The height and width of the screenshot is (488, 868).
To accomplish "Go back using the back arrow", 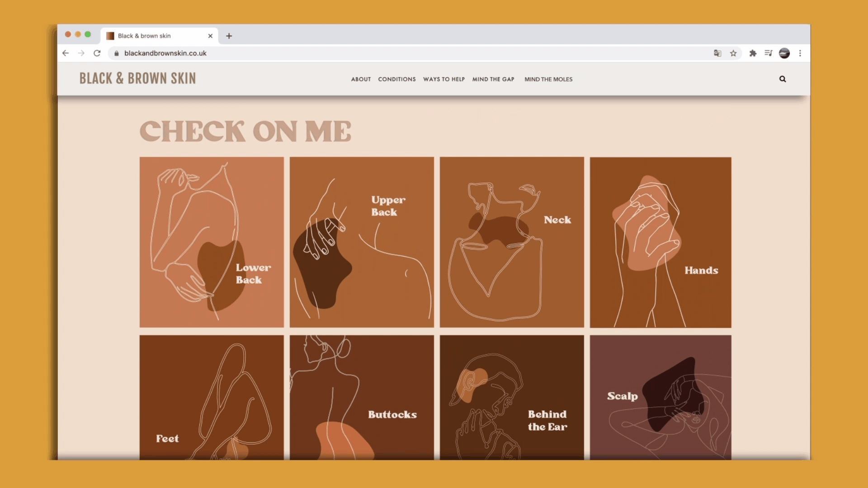I will [66, 53].
